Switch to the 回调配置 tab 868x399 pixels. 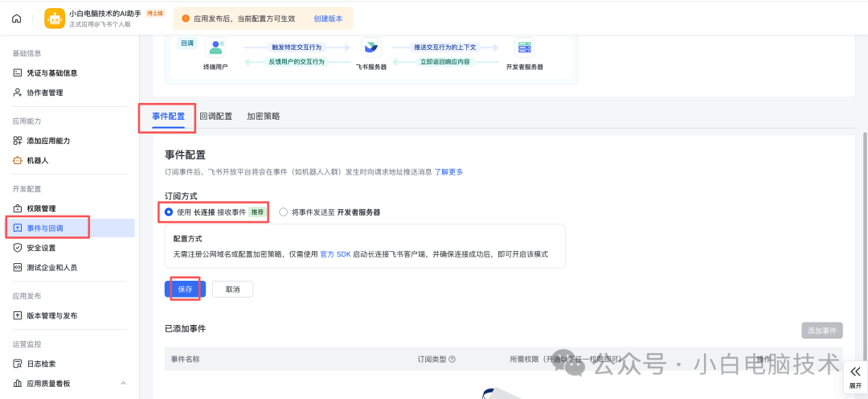(216, 117)
